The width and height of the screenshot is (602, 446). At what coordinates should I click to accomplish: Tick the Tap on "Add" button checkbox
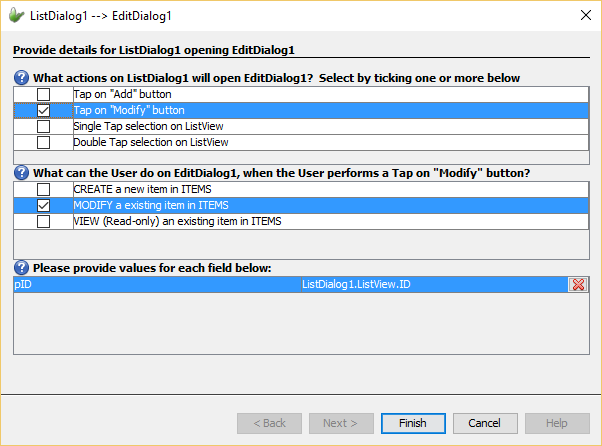pos(44,94)
